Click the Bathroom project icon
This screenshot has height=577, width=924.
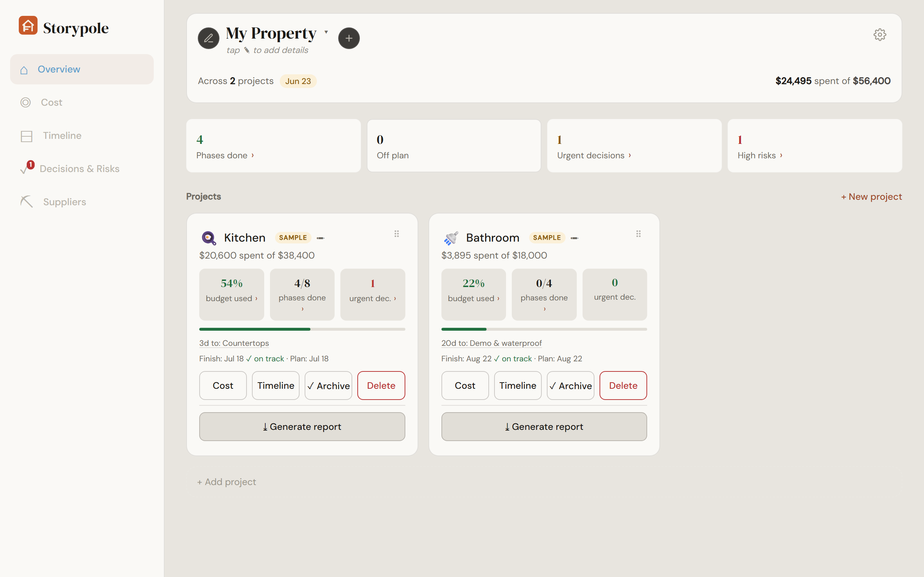[451, 238]
